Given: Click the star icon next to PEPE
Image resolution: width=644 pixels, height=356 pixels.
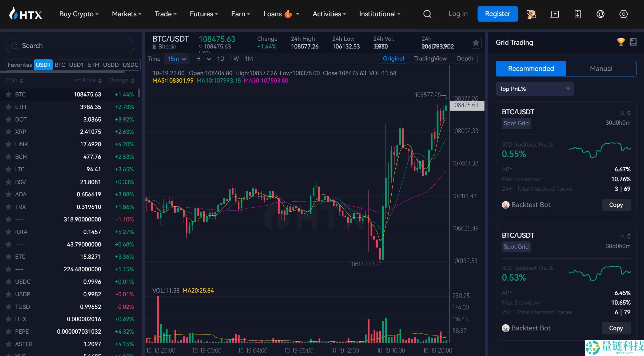Looking at the screenshot, I should point(9,331).
